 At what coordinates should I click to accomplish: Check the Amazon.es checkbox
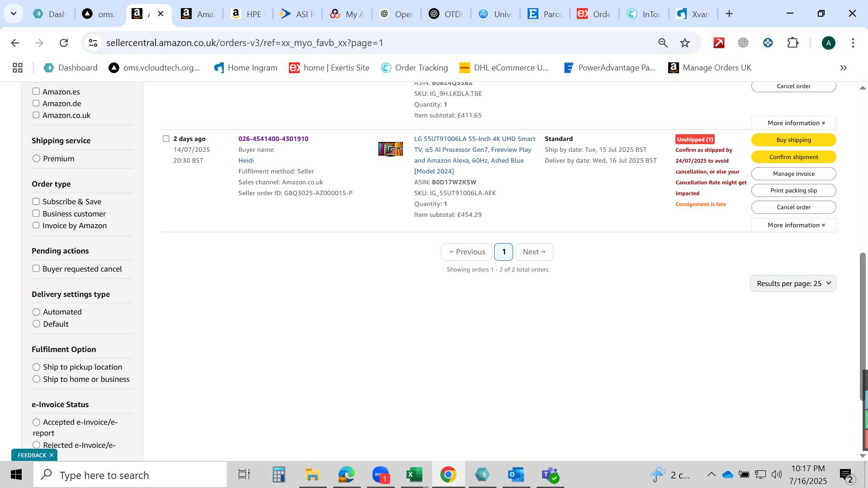pyautogui.click(x=36, y=91)
